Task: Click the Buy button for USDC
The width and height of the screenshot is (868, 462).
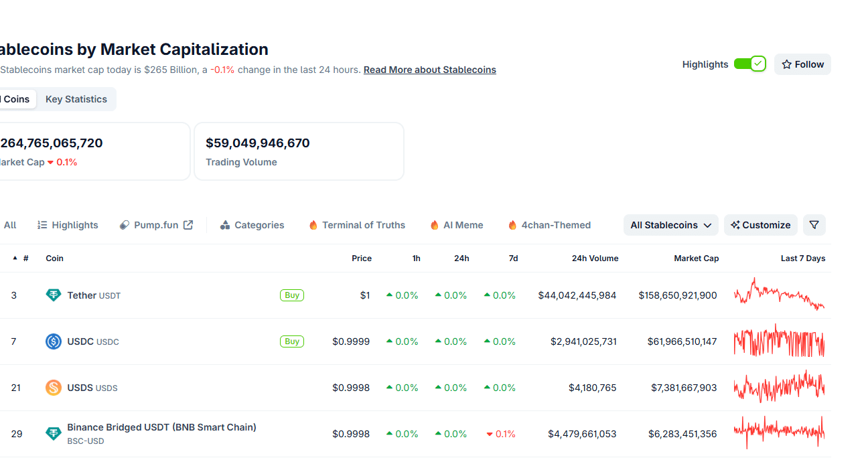Action: pos(292,341)
